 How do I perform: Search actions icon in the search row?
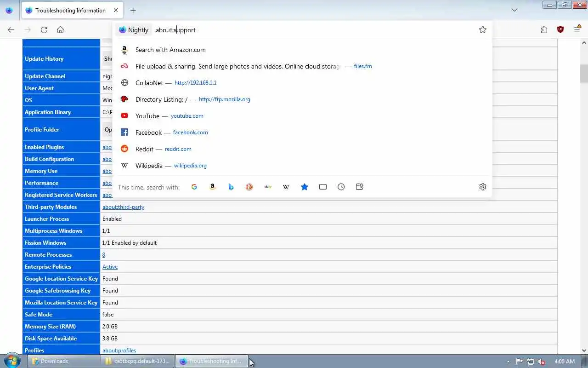point(360,187)
